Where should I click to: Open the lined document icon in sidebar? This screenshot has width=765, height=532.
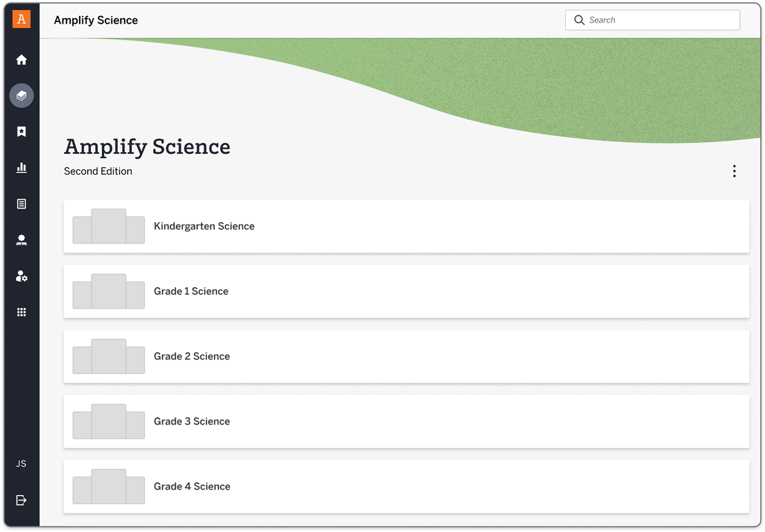[21, 204]
